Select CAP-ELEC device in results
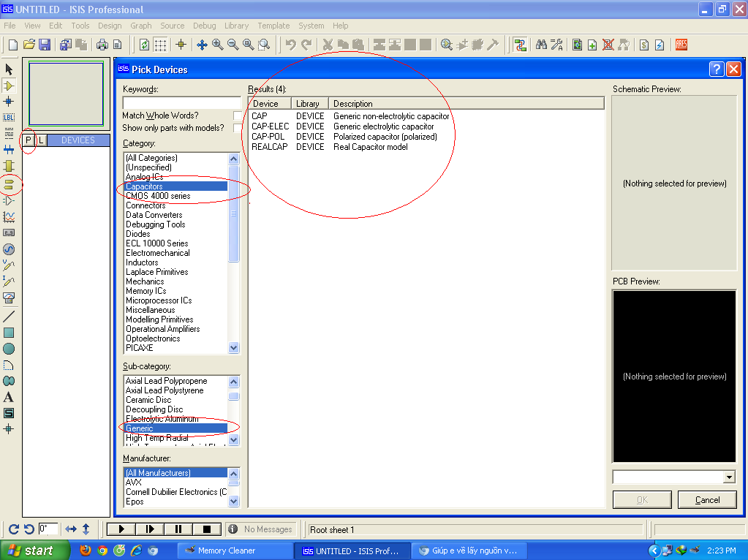This screenshot has width=748, height=560. pos(270,126)
